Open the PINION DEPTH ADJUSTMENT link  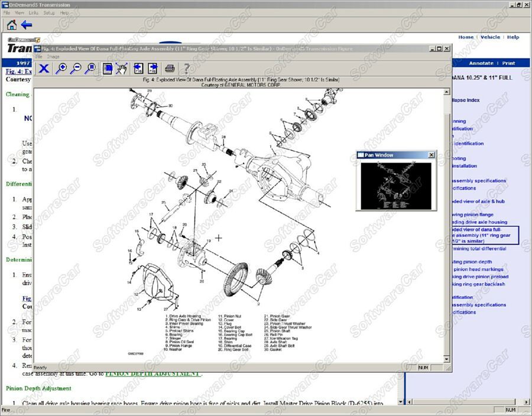click(x=152, y=373)
